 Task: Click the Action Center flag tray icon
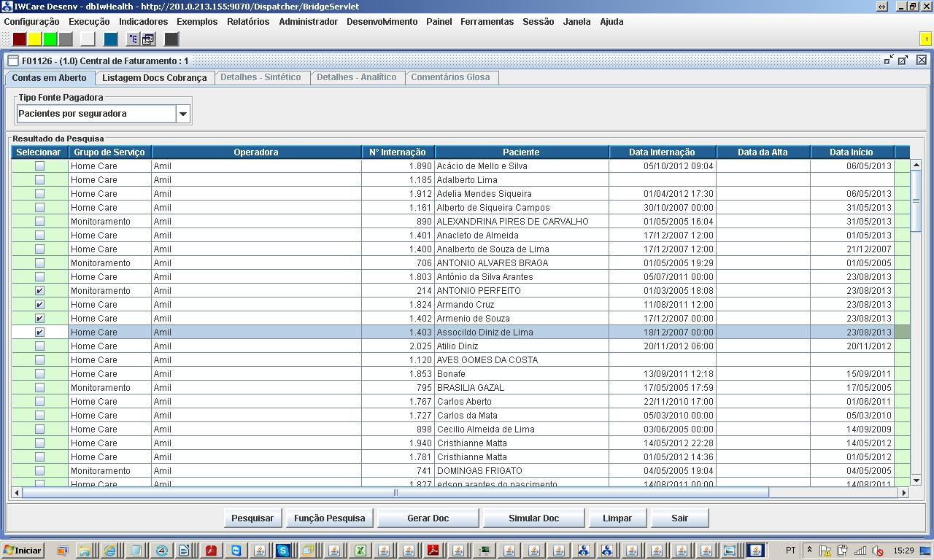coord(825,551)
